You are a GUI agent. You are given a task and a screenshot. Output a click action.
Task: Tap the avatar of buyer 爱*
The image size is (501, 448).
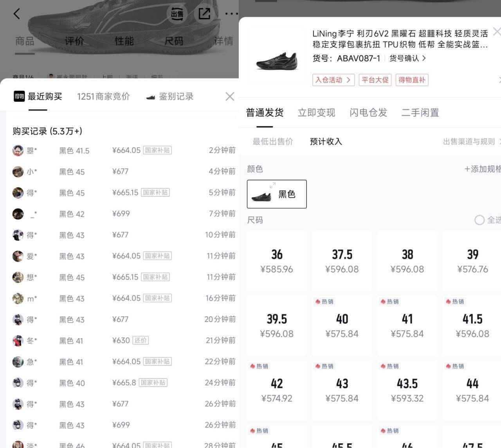pos(18,256)
